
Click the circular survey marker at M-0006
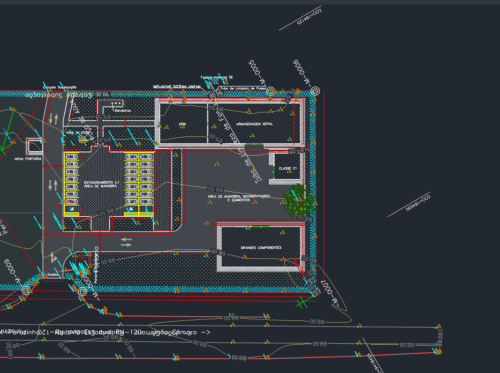(315, 91)
